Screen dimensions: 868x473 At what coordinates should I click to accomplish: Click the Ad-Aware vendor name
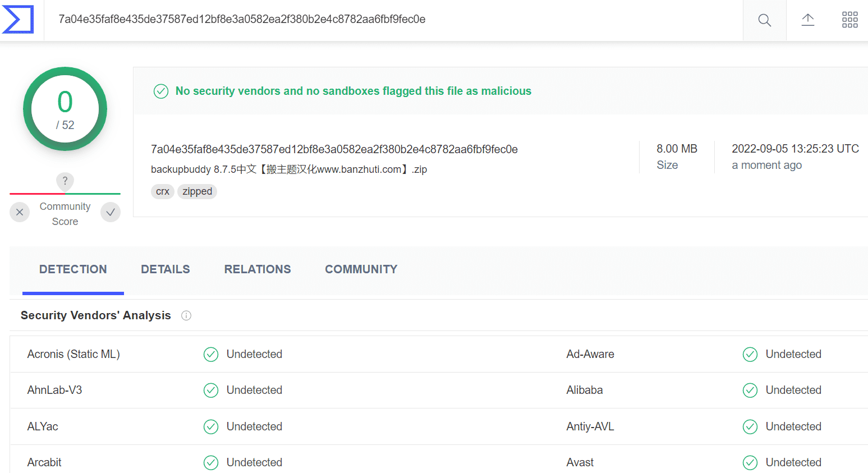pyautogui.click(x=590, y=354)
